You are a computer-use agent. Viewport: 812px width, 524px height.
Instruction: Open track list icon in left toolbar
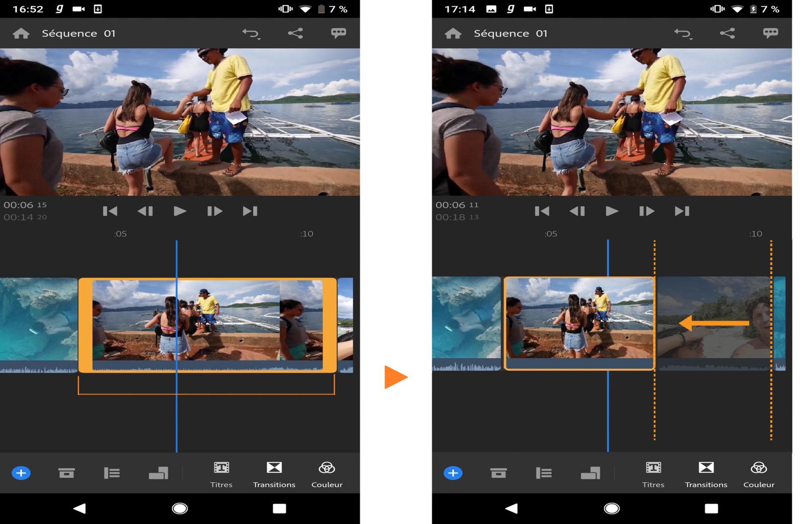(112, 473)
